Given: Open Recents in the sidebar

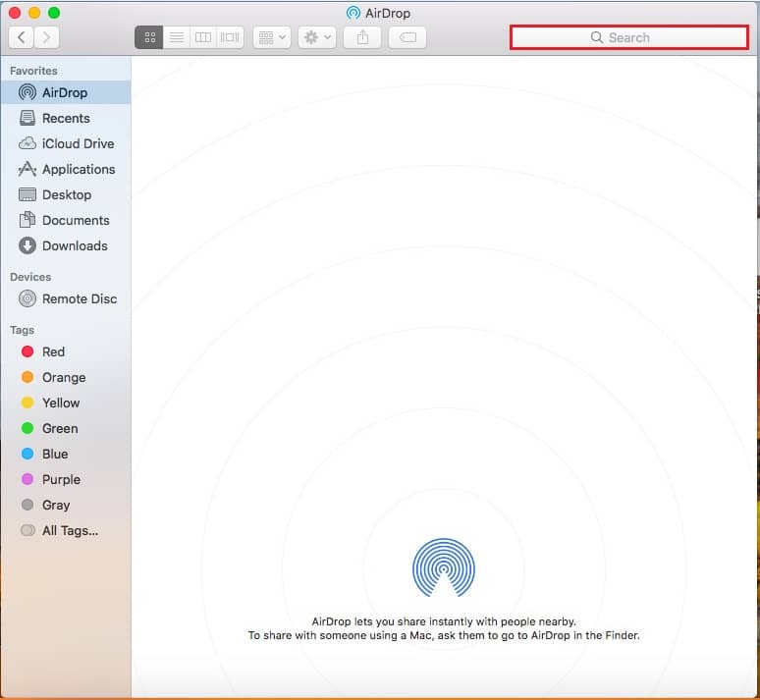Looking at the screenshot, I should click(x=66, y=118).
